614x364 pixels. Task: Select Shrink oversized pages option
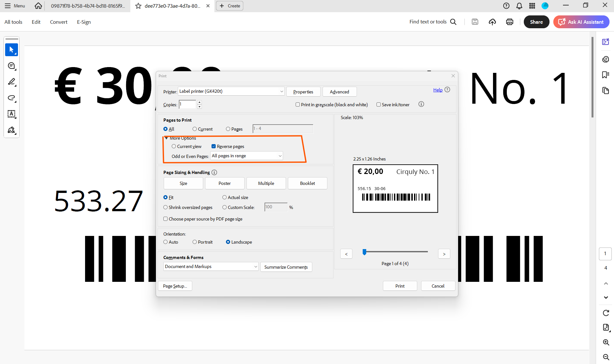pos(166,207)
